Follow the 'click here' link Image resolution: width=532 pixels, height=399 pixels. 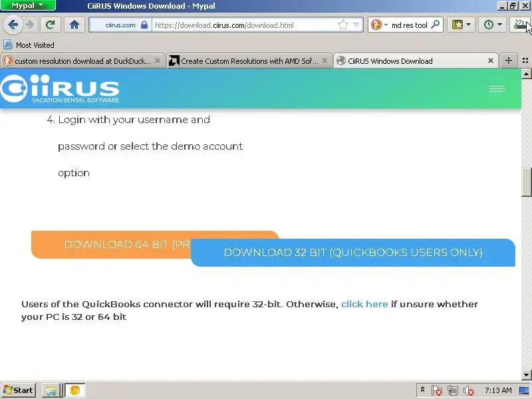pyautogui.click(x=364, y=304)
